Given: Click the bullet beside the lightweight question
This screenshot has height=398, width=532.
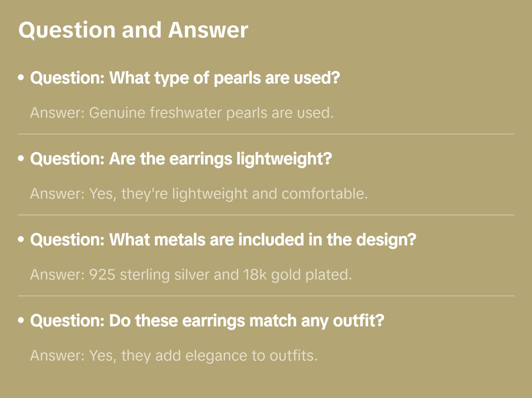Looking at the screenshot, I should pos(21,159).
